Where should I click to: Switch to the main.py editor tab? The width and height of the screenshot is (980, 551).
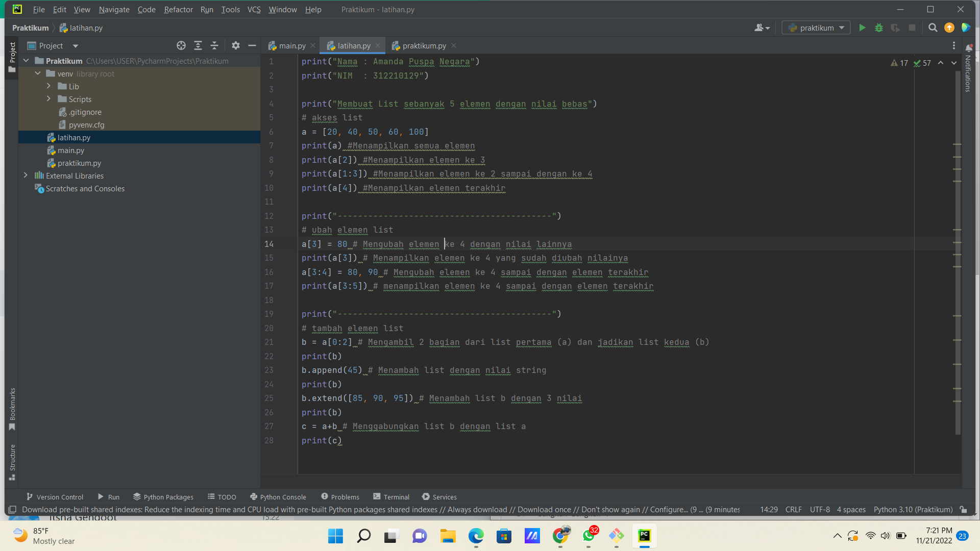point(291,45)
